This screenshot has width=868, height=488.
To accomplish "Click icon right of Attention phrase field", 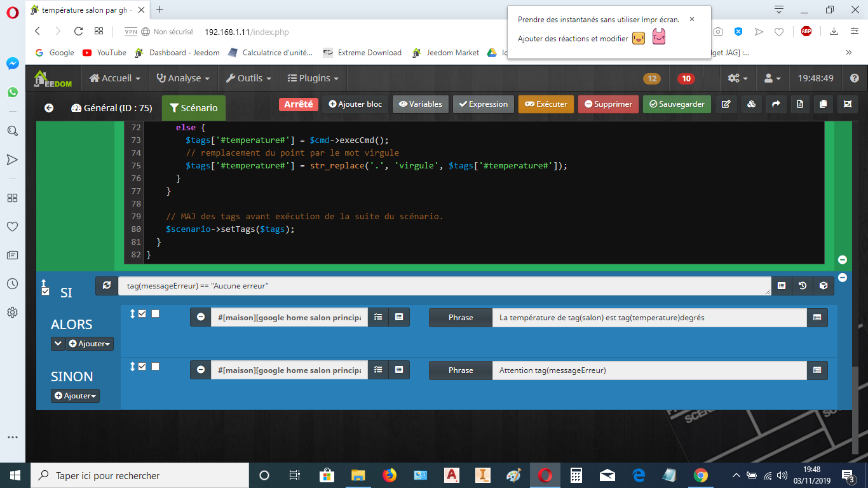I will (x=817, y=370).
